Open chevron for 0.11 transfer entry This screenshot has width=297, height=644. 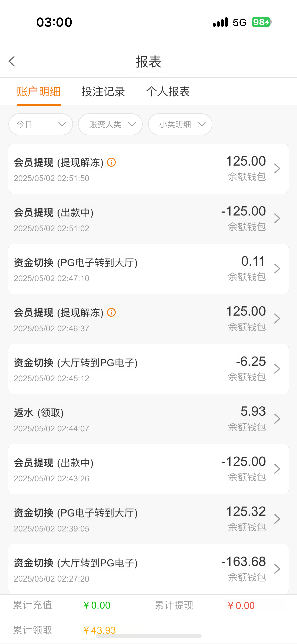tap(277, 269)
